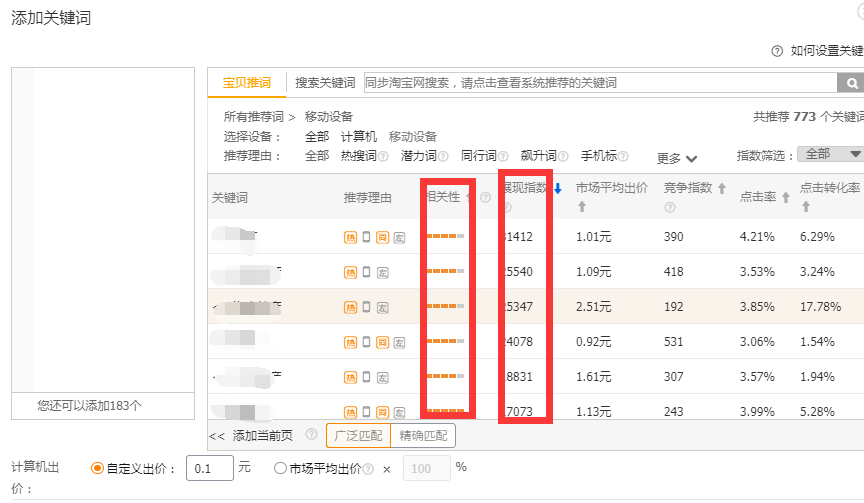The width and height of the screenshot is (864, 503).
Task: Switch to 宝贝推词 tab
Action: [246, 83]
